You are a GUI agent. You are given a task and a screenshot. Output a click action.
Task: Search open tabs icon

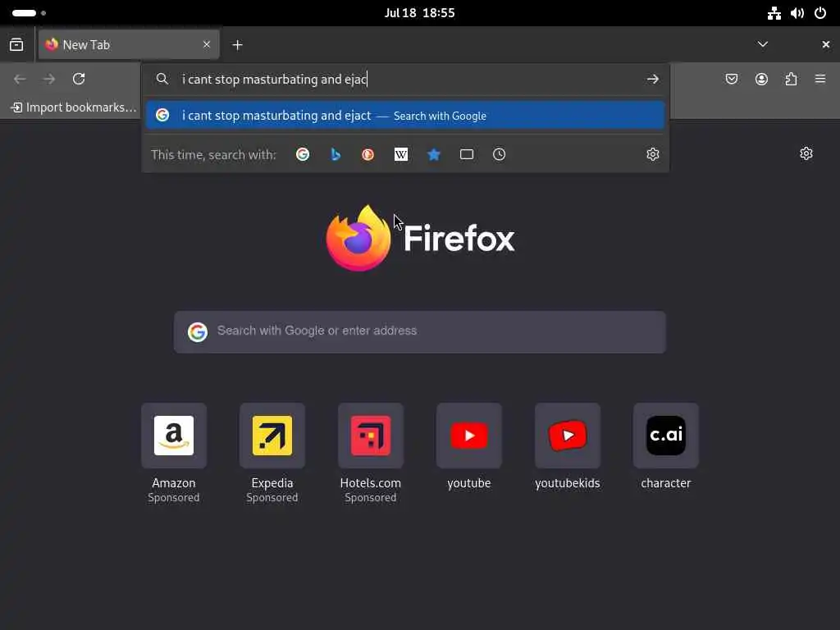[x=467, y=155]
